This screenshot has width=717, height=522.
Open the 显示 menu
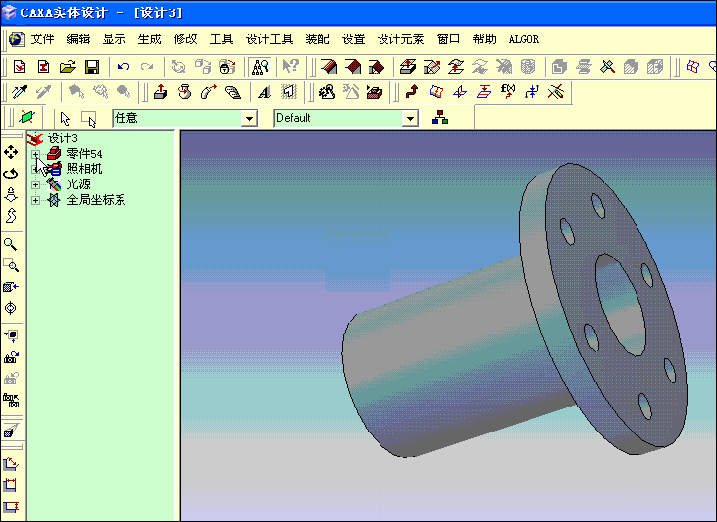point(114,39)
